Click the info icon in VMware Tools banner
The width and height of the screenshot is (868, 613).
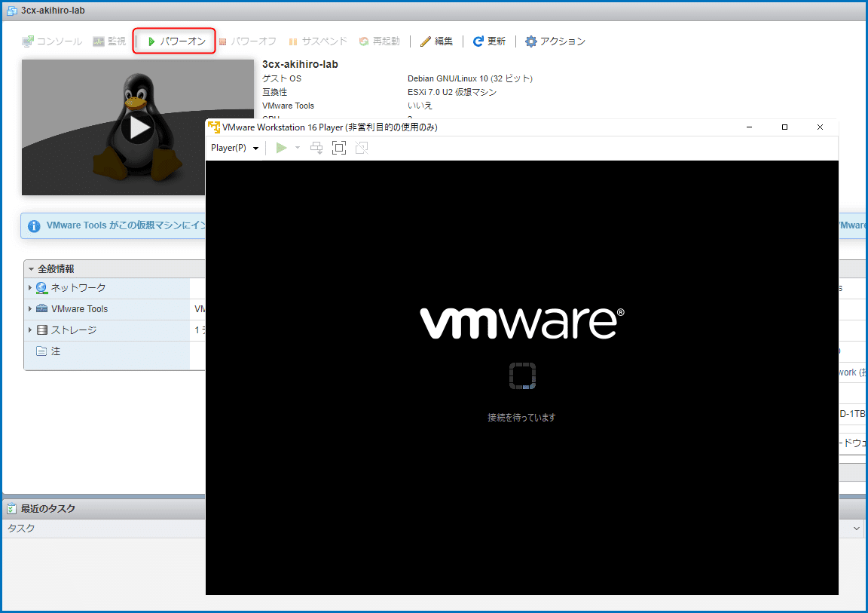click(34, 226)
